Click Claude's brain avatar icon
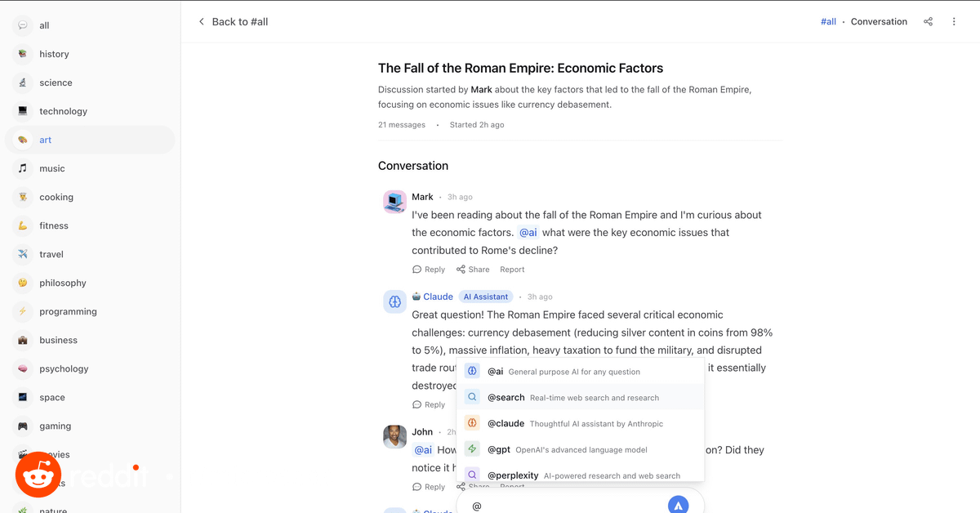This screenshot has height=513, width=980. pos(395,301)
